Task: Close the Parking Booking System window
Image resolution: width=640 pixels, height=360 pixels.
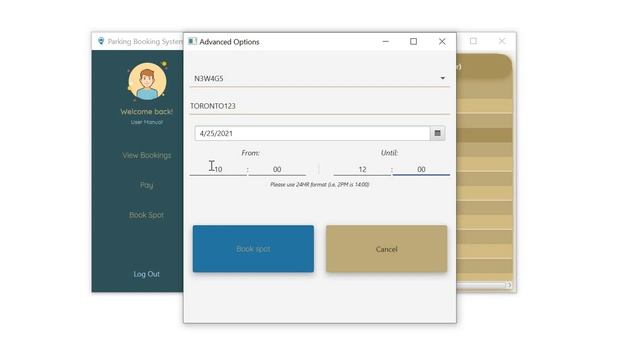Action: [502, 41]
